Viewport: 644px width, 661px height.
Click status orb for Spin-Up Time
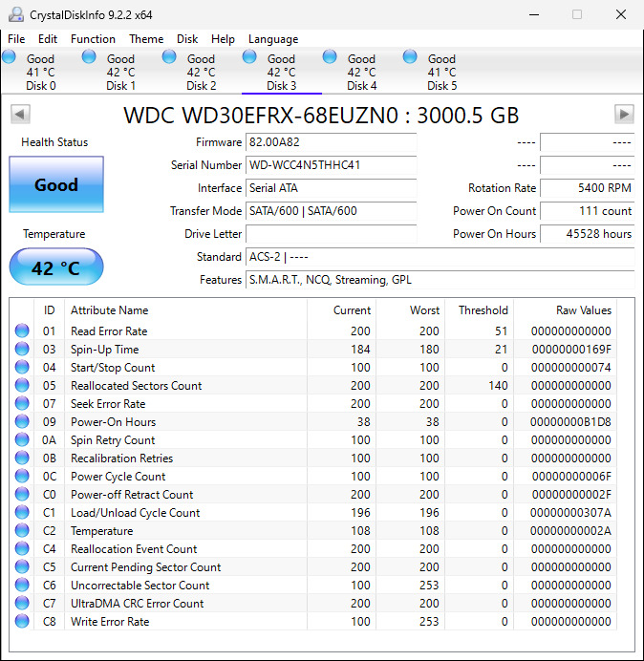pyautogui.click(x=22, y=349)
